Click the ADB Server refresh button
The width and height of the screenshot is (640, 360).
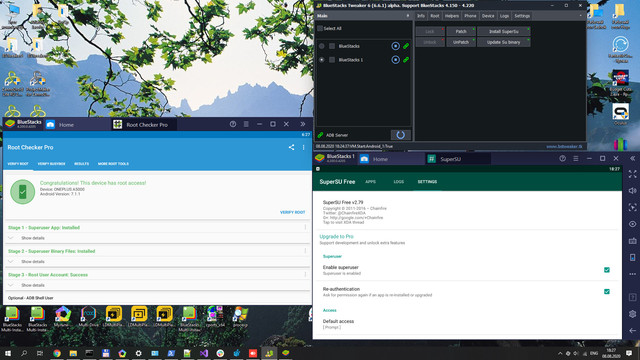click(x=400, y=135)
